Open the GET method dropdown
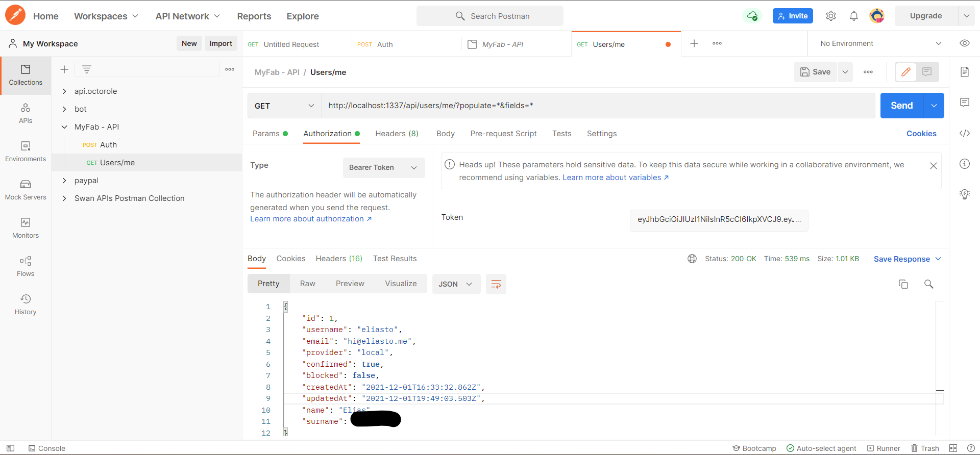Screen dimensions: 980x455 tap(284, 106)
